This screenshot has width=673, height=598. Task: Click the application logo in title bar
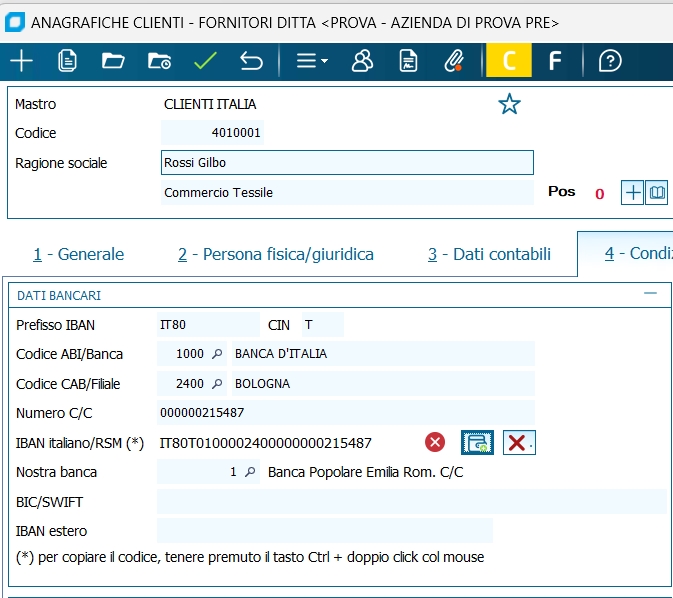(x=15, y=22)
